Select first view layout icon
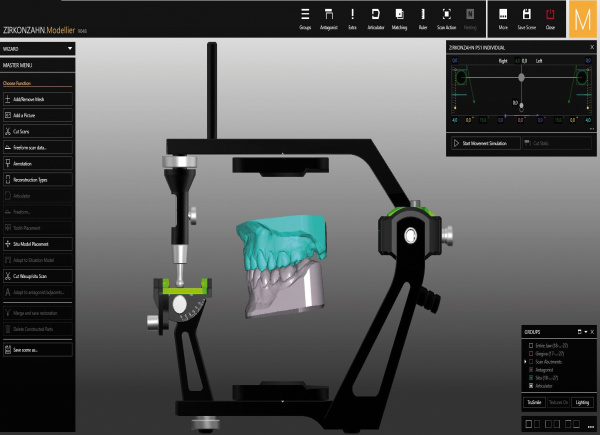 click(528, 424)
